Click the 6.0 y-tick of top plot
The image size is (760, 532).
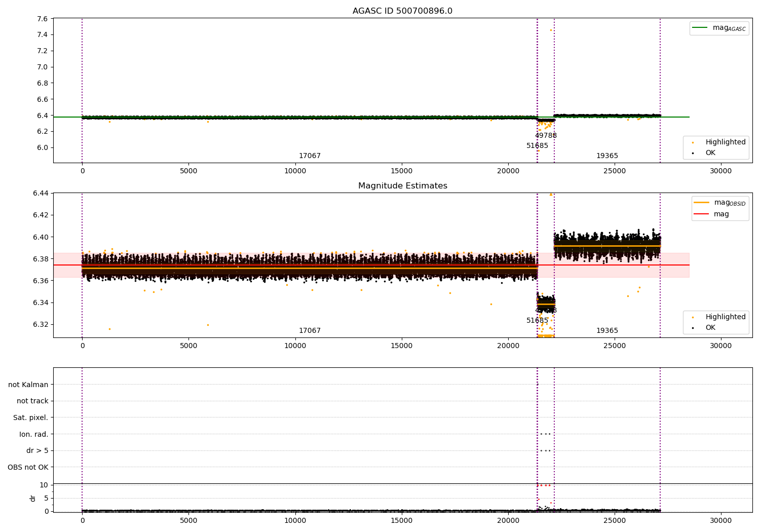43,148
